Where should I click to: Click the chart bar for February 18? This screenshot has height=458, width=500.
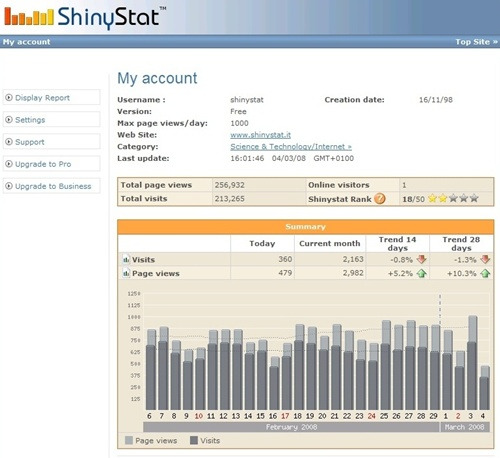coord(299,367)
